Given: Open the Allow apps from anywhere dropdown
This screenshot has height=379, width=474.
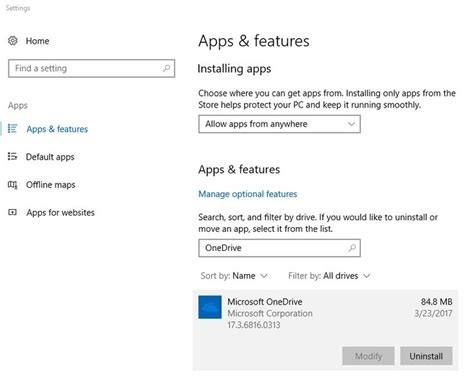Looking at the screenshot, I should tap(279, 124).
